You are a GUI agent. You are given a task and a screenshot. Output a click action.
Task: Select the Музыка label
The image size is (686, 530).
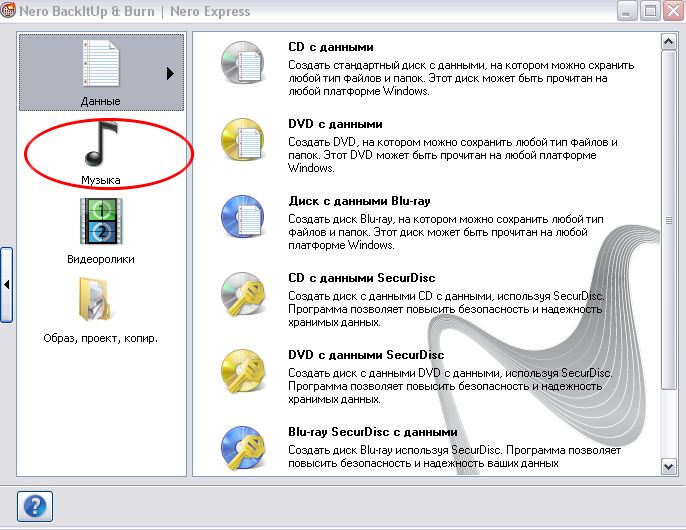coord(101,180)
